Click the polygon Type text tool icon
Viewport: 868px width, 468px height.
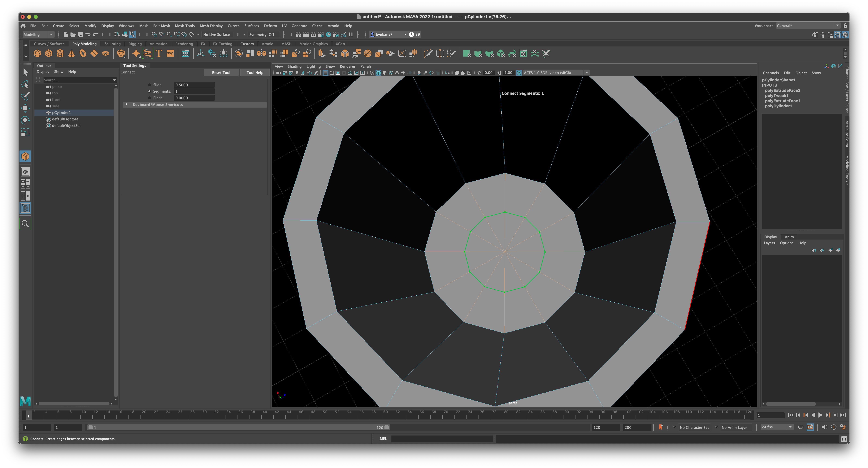coord(159,54)
